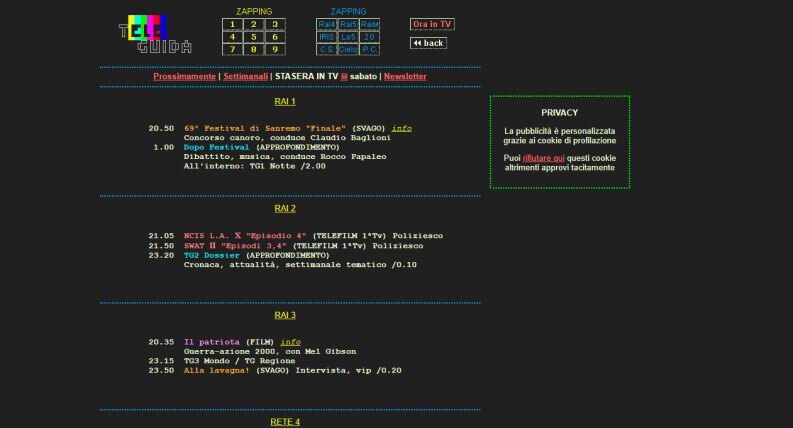Zap to channel 2 button

coord(253,24)
